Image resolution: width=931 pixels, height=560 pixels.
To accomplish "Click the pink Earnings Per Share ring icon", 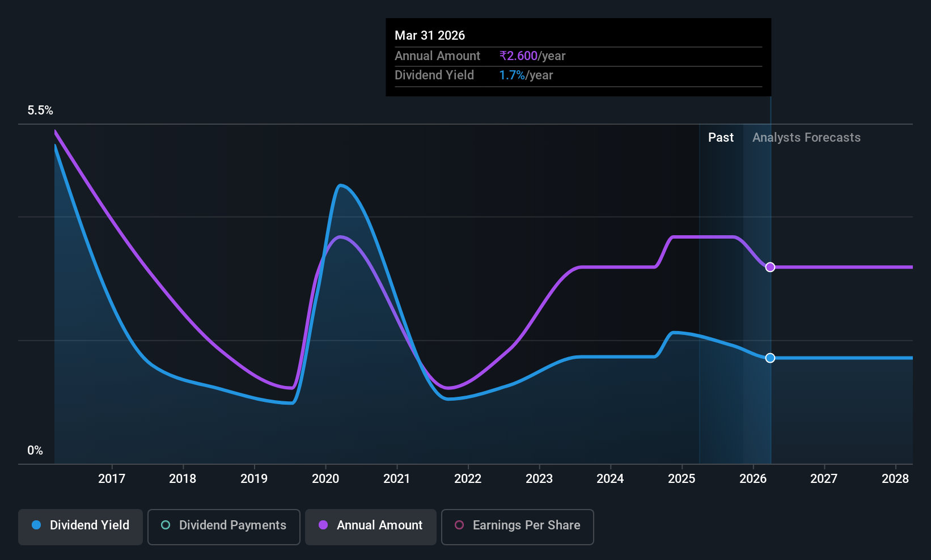I will 459,525.
